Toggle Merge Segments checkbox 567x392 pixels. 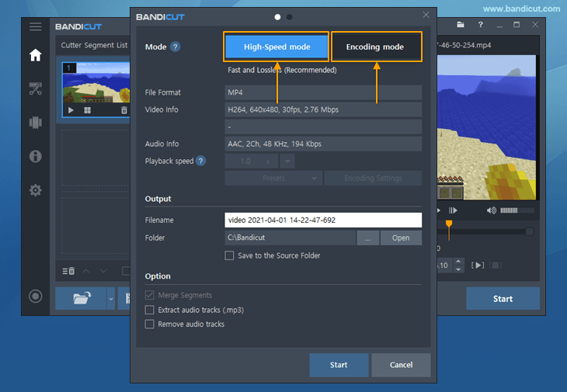tap(149, 295)
